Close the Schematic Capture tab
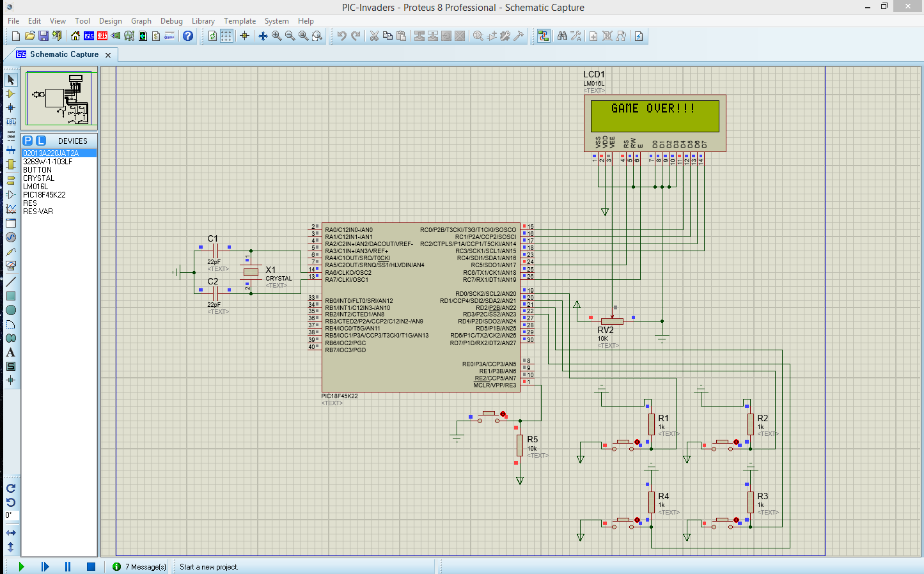924x574 pixels. point(108,55)
